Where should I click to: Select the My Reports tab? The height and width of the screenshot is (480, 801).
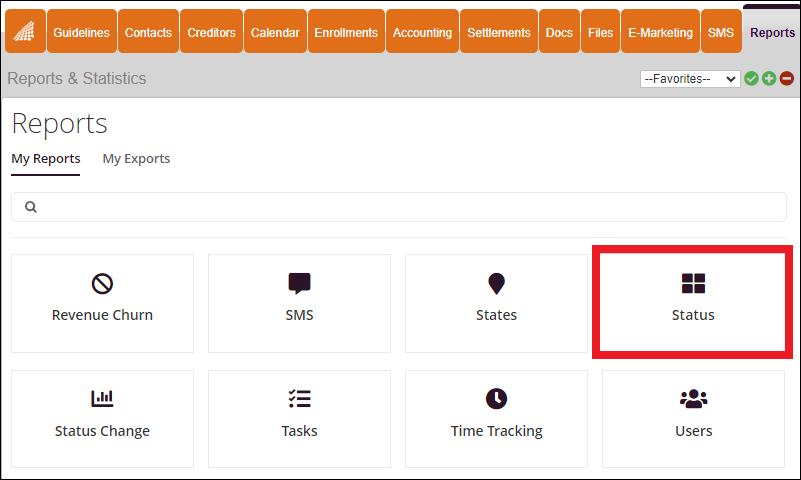pos(45,159)
